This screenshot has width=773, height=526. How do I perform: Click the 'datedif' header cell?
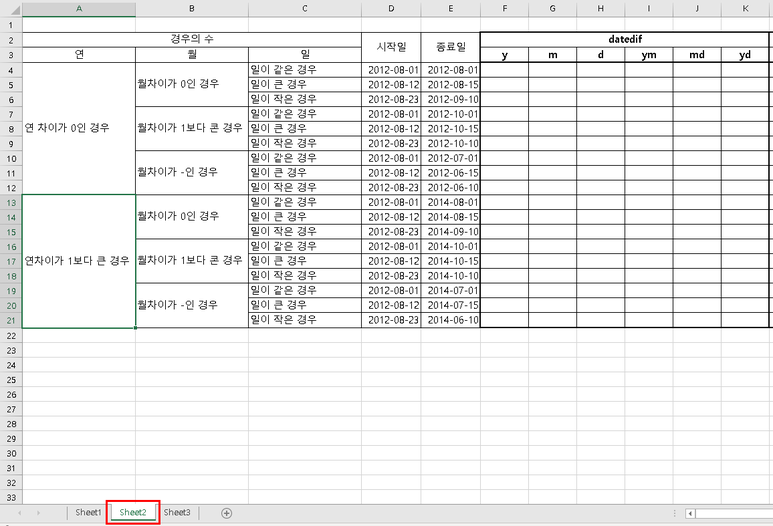point(625,39)
